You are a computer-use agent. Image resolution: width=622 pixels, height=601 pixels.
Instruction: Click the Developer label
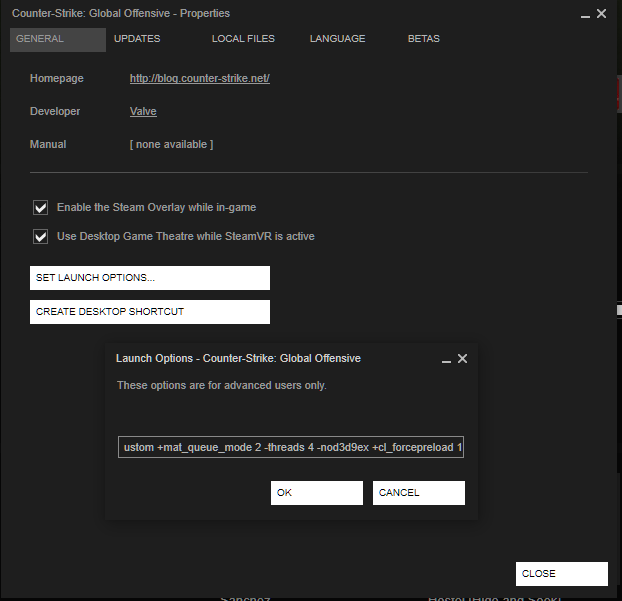(x=55, y=111)
